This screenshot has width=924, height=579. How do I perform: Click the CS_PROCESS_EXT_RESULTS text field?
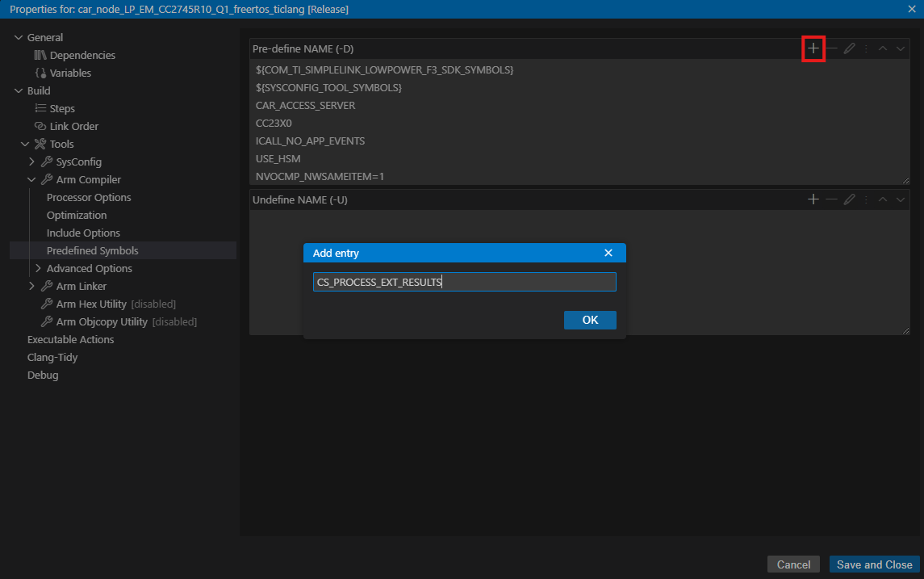pyautogui.click(x=464, y=281)
